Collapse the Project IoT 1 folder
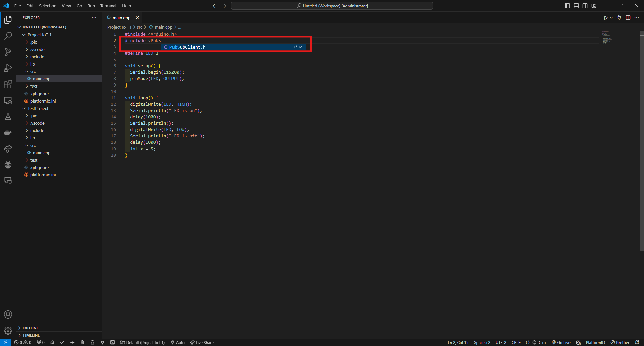This screenshot has height=346, width=644. point(59,35)
